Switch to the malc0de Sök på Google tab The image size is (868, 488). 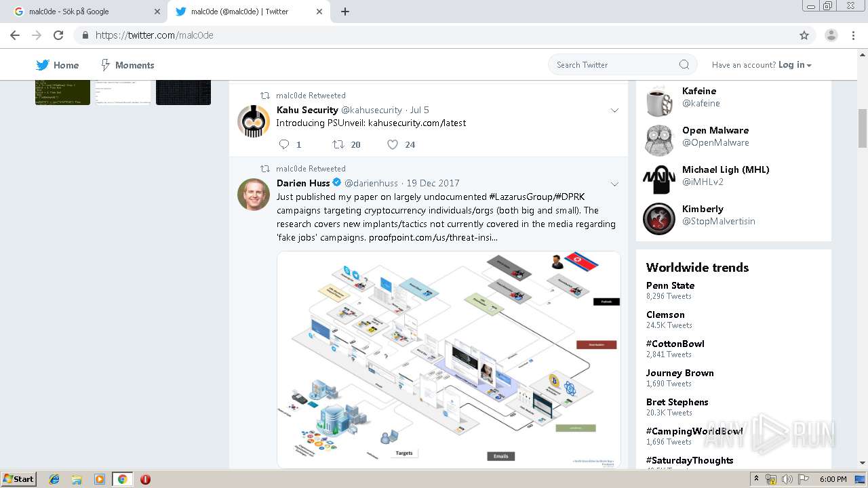click(x=85, y=12)
